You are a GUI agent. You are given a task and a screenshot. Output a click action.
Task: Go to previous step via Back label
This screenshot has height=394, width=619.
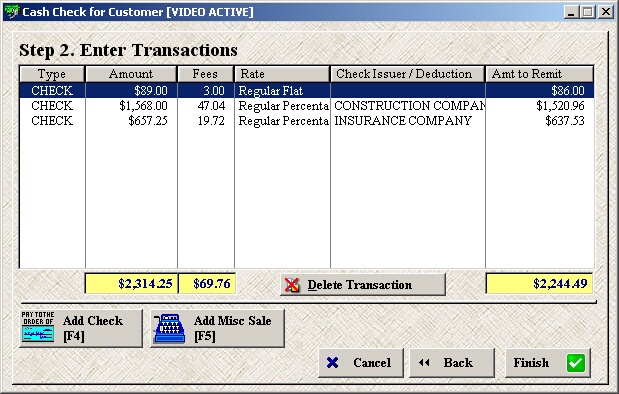point(458,362)
